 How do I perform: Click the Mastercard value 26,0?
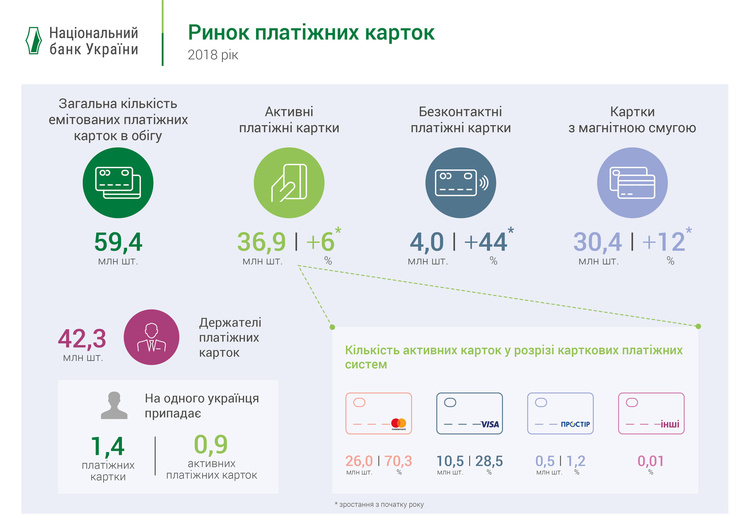coord(359,461)
